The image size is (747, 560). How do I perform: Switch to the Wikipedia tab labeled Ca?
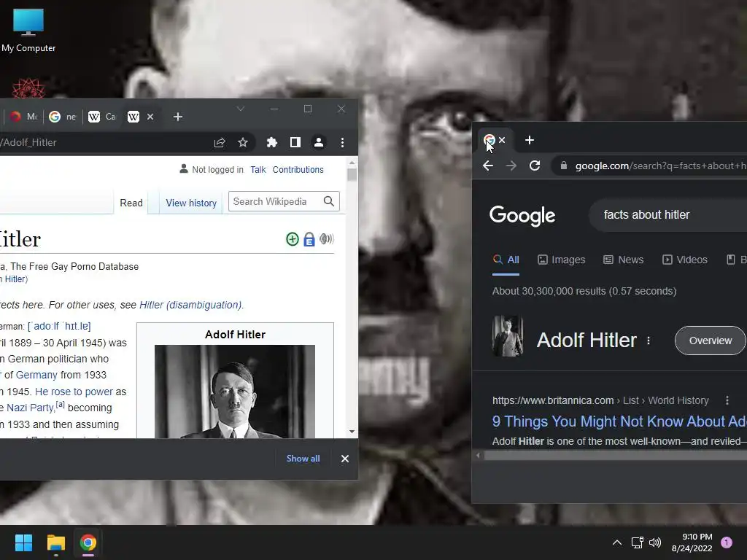click(102, 117)
